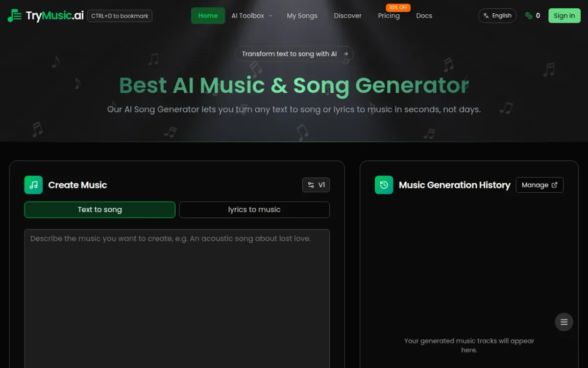Open the V1 model version selector

click(x=316, y=185)
